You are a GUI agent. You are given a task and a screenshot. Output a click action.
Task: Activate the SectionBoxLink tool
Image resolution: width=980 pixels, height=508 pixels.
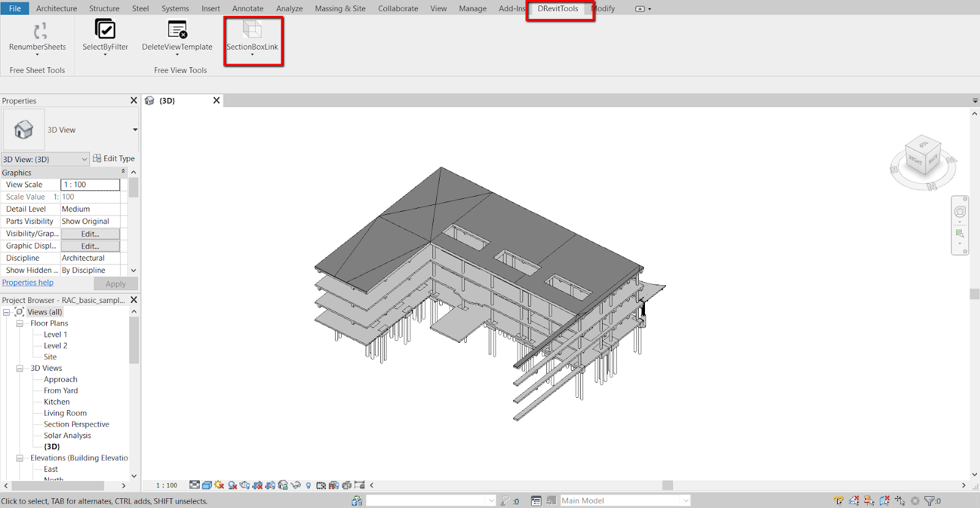click(x=252, y=37)
